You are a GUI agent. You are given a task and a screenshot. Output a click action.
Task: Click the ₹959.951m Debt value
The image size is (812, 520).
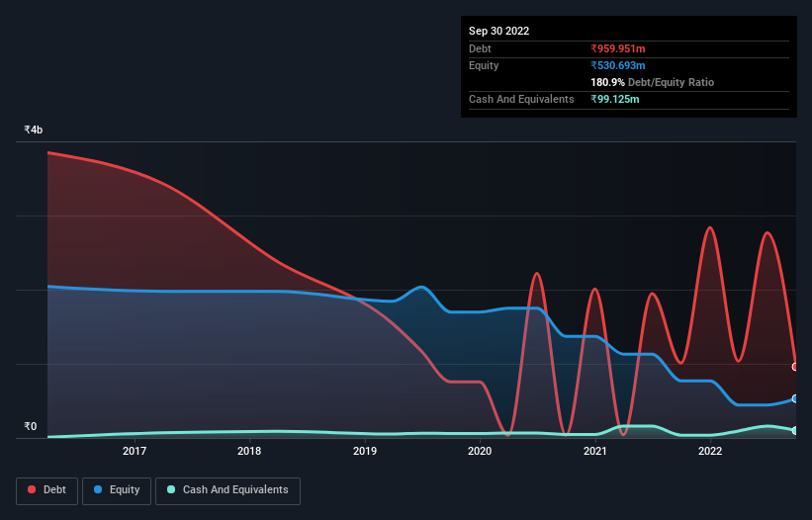pos(618,48)
